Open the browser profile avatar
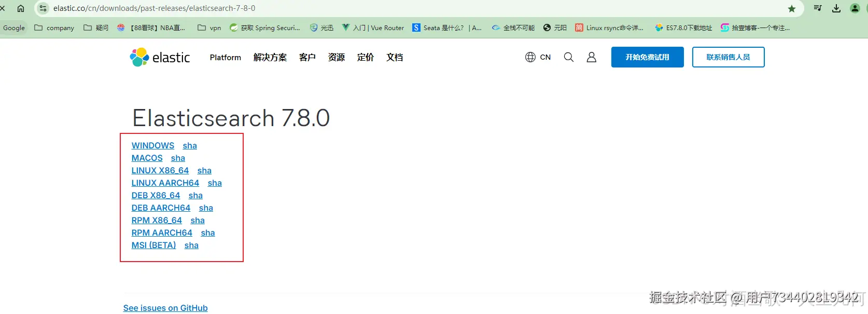868x314 pixels. (855, 8)
